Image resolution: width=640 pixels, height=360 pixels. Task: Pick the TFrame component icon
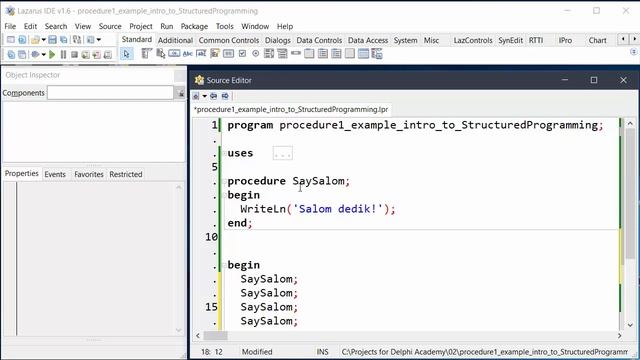point(363,53)
